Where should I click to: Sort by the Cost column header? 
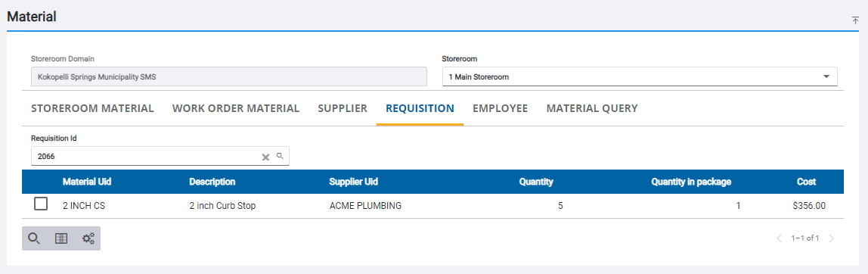click(806, 182)
